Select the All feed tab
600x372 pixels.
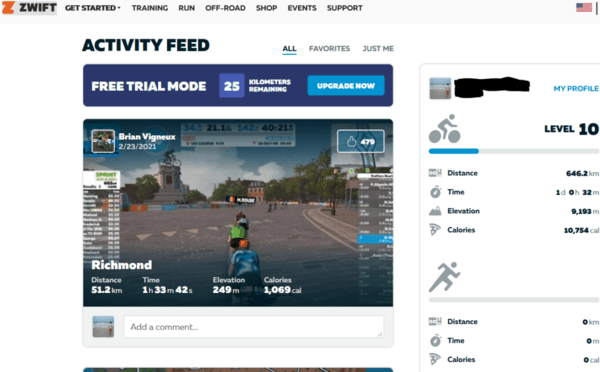pos(289,49)
